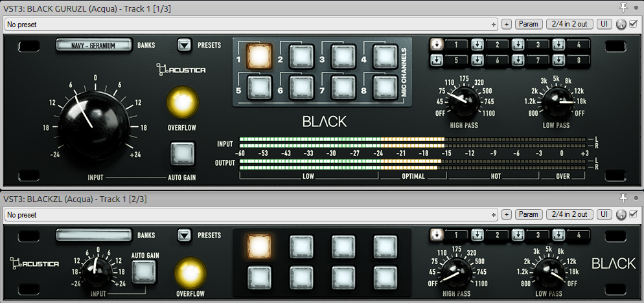Click load arrow for slot 1 in BLACKZL
Image resolution: width=644 pixels, height=303 pixels.
[x=436, y=235]
